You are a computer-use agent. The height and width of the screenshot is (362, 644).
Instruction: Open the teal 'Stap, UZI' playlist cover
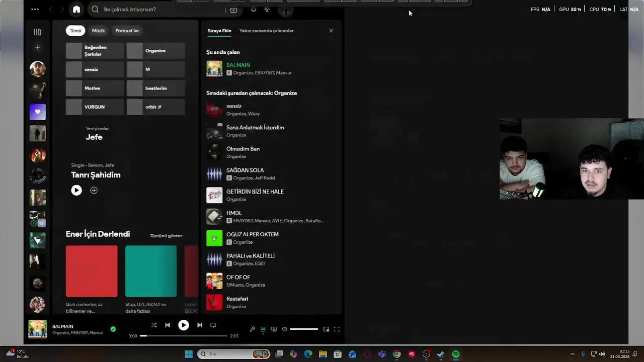151,271
